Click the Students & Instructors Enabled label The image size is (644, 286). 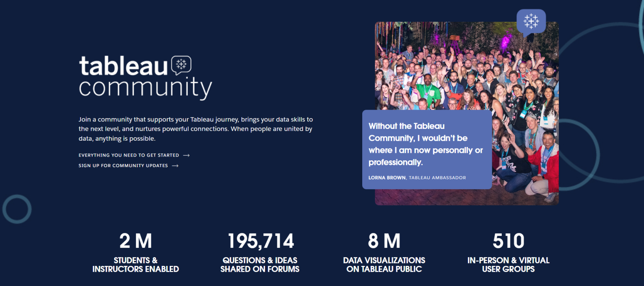[x=135, y=265]
